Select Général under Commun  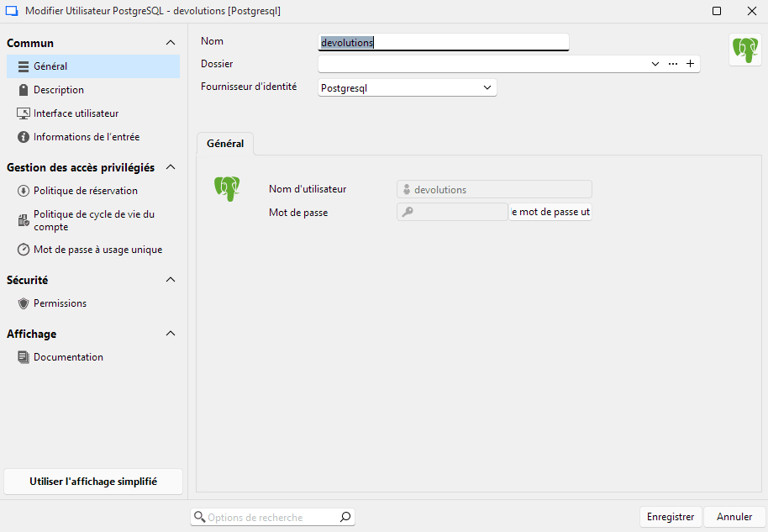(x=50, y=66)
